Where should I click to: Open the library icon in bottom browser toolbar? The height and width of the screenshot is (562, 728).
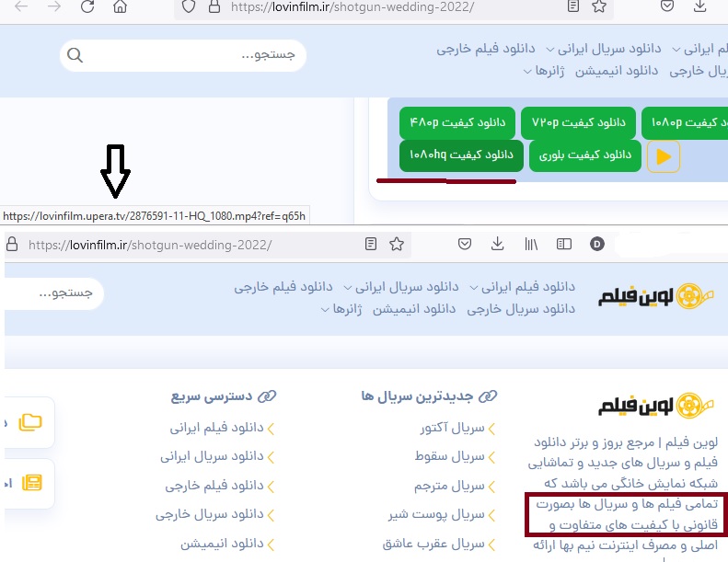click(x=531, y=244)
